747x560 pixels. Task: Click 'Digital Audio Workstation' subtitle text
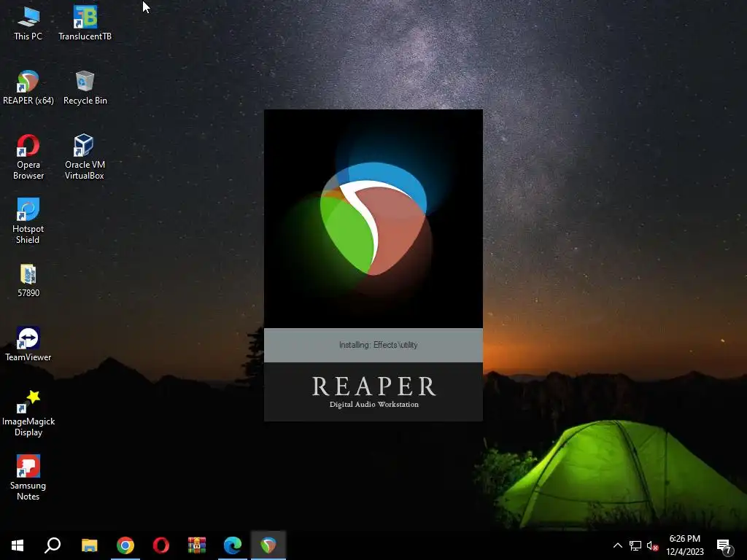click(x=374, y=404)
